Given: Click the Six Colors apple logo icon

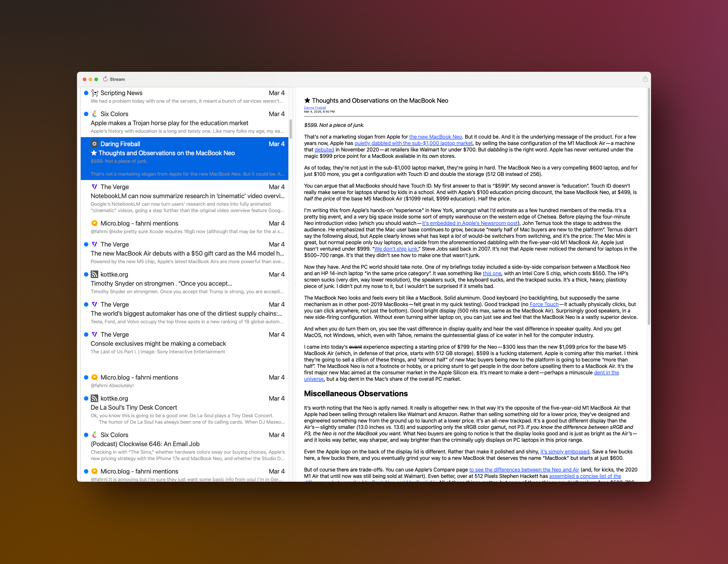Looking at the screenshot, I should [x=95, y=114].
